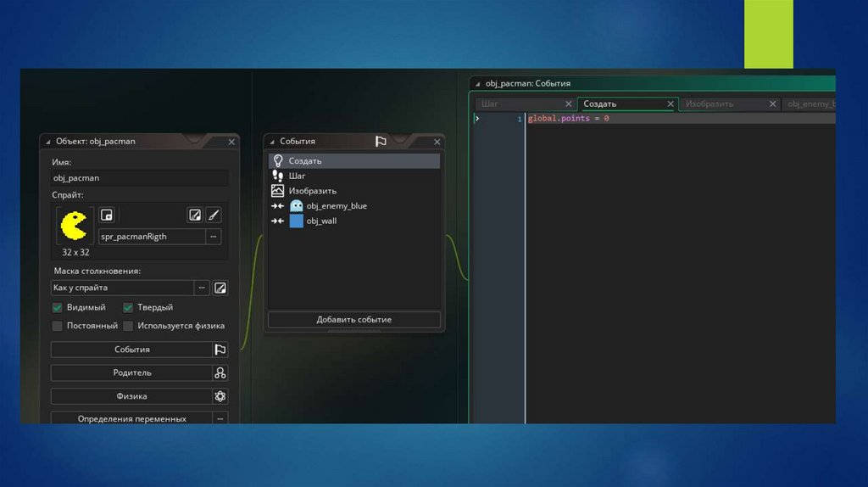868x487 pixels.
Task: Click the Родитель button
Action: tap(131, 372)
